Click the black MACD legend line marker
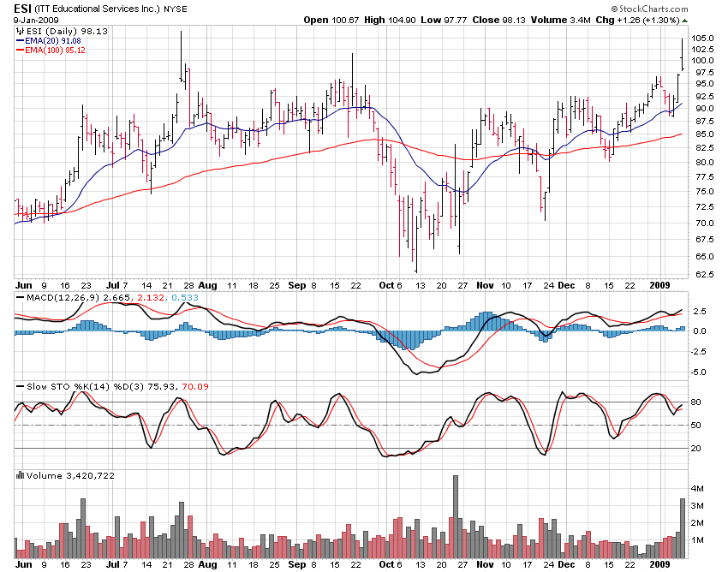The width and height of the screenshot is (728, 572). click(x=20, y=296)
